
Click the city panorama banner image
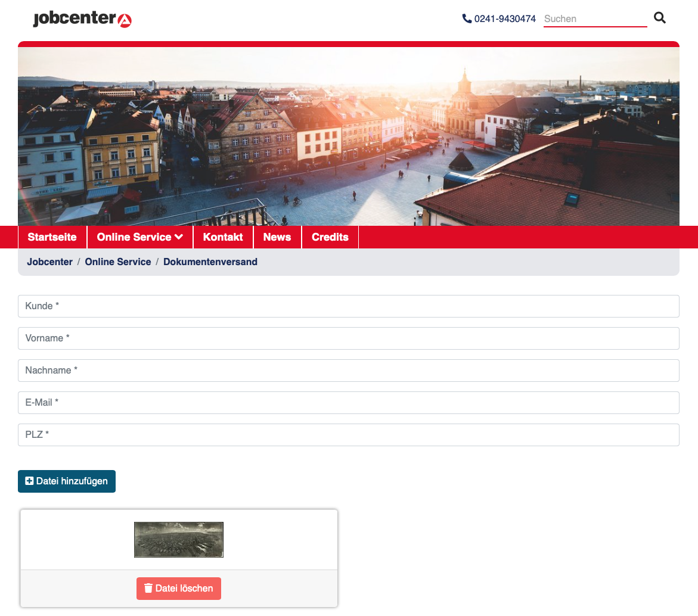point(349,136)
